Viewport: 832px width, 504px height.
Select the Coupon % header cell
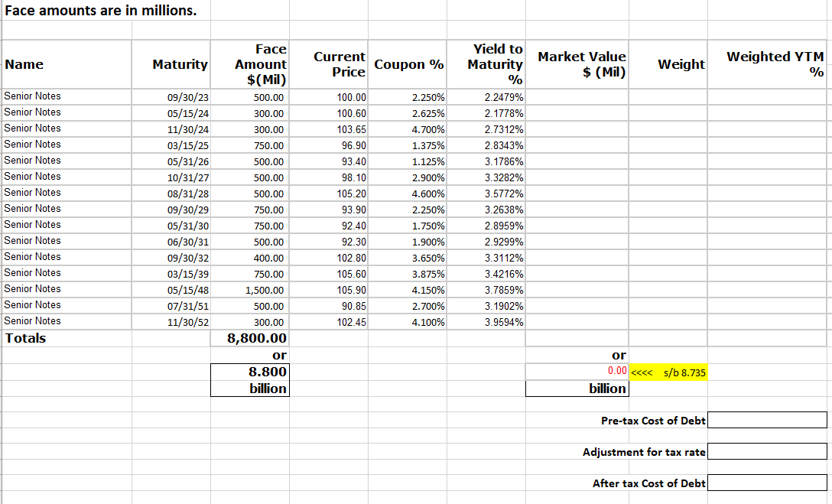[407, 64]
